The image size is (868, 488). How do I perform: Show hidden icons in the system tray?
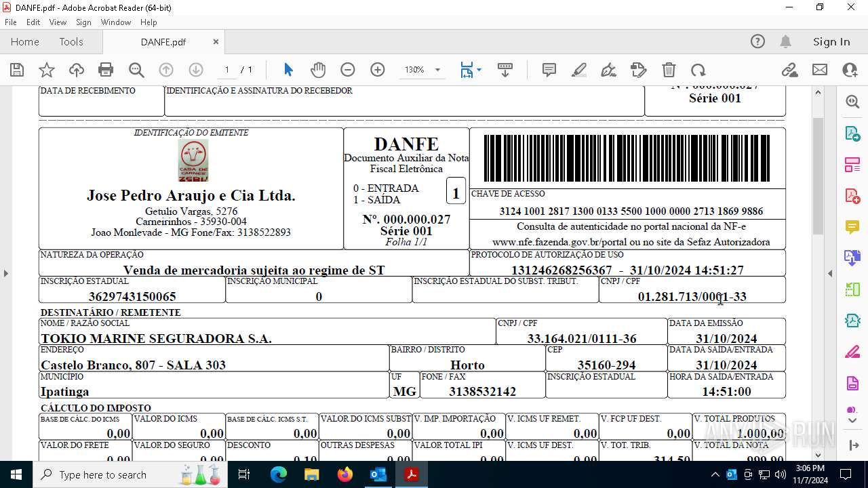(715, 474)
